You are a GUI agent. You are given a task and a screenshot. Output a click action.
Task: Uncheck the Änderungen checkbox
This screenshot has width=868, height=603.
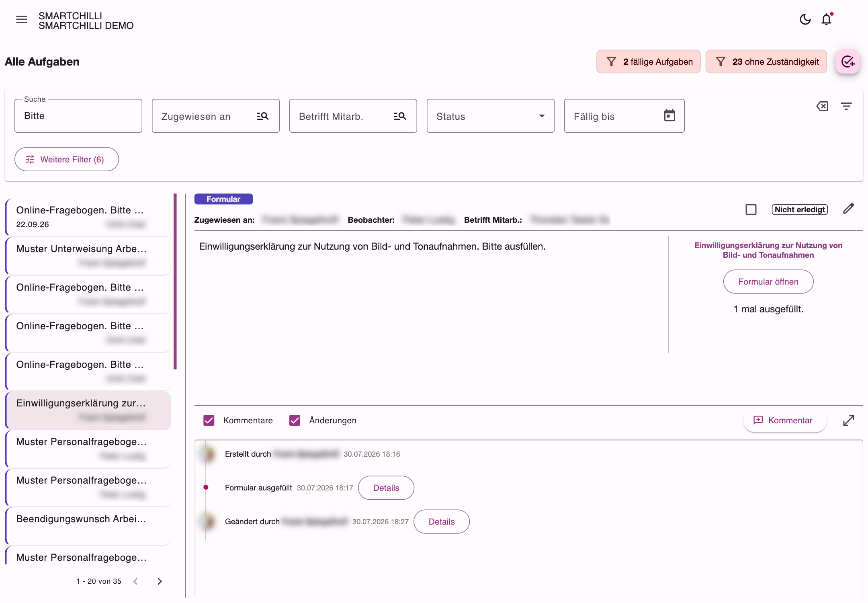pyautogui.click(x=295, y=420)
